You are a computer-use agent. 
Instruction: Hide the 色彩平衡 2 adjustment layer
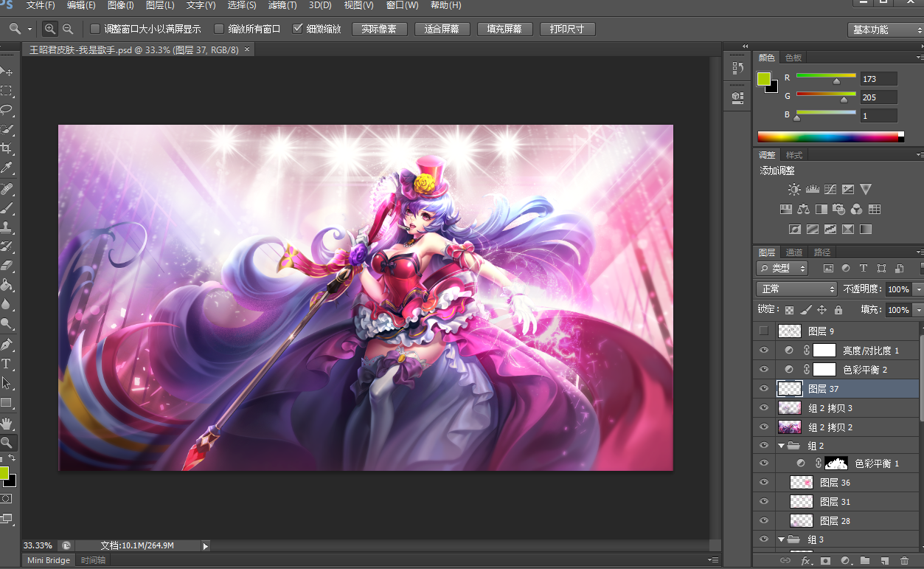point(764,369)
